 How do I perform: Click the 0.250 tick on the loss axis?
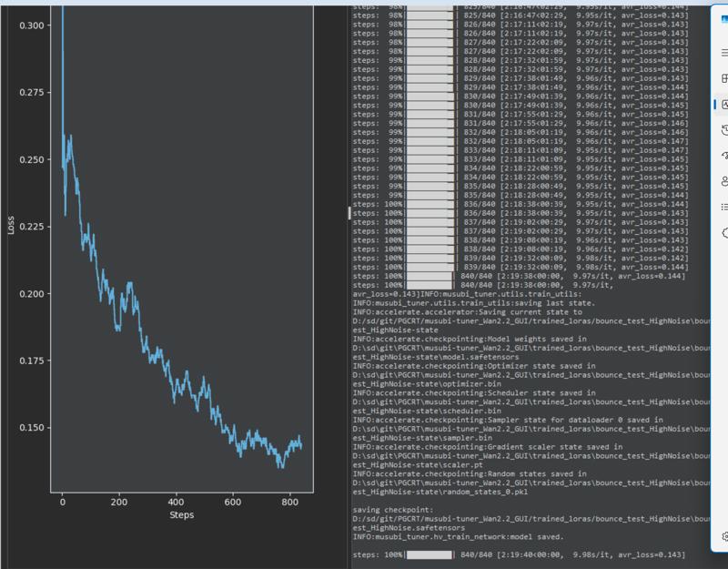(x=32, y=160)
